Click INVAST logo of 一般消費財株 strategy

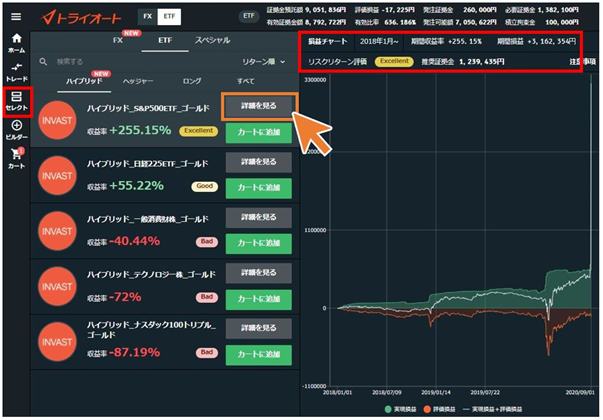tap(57, 231)
